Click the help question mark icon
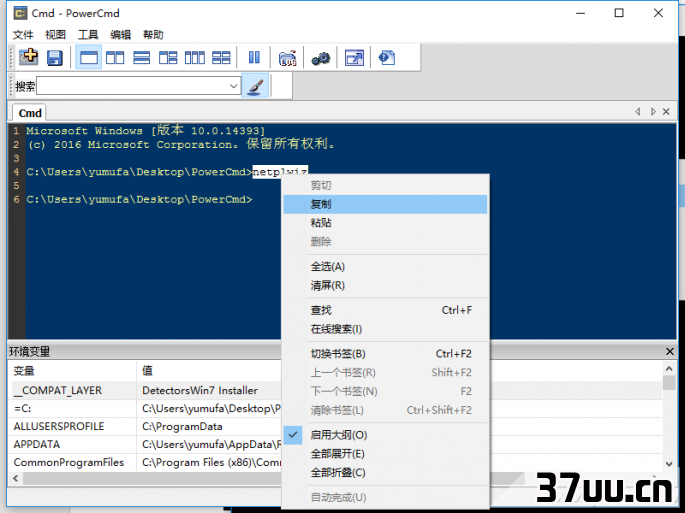Screen dimensions: 685x513 coord(387,58)
